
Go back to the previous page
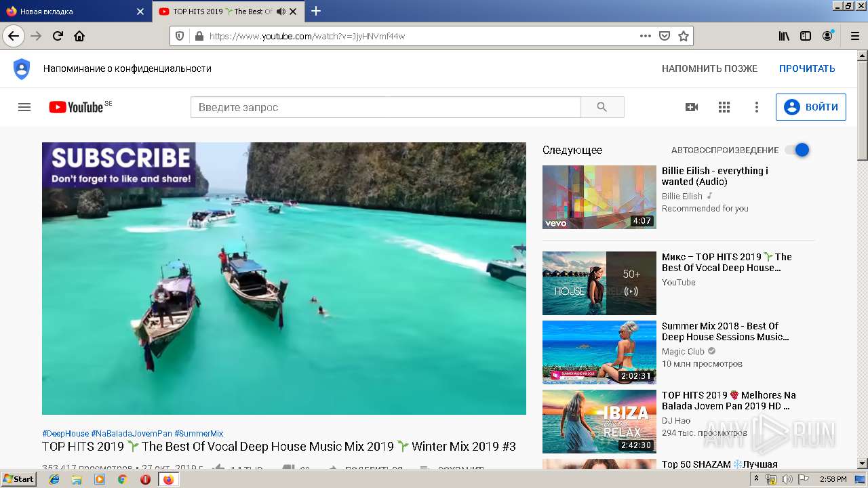tap(14, 36)
